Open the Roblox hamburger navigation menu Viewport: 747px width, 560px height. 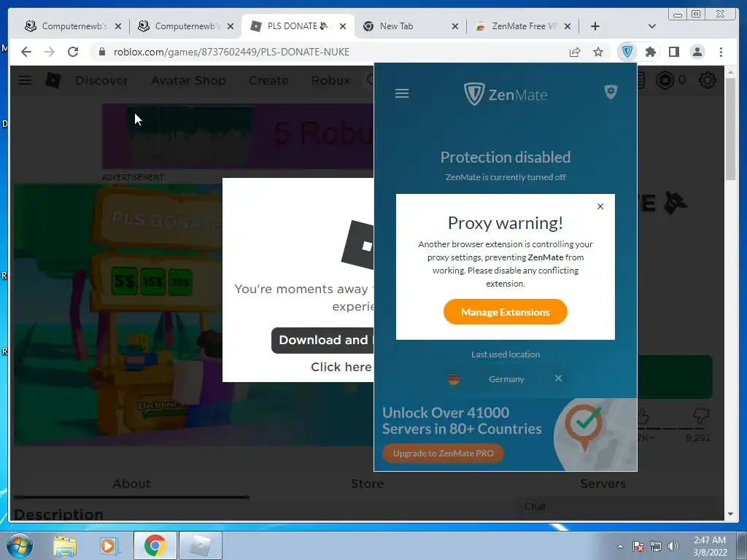(x=25, y=80)
